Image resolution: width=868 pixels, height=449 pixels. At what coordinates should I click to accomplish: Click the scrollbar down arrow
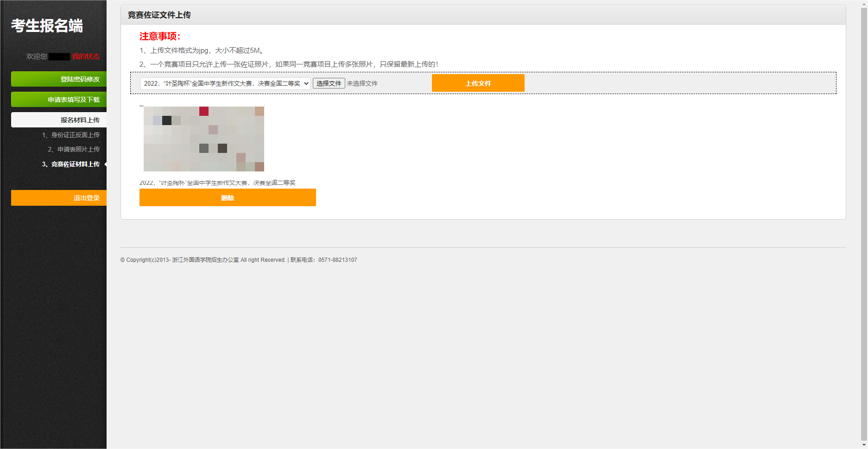[x=864, y=445]
